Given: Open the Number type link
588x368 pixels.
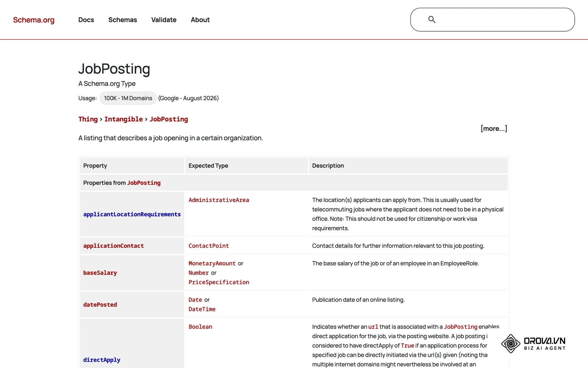Looking at the screenshot, I should pyautogui.click(x=198, y=273).
